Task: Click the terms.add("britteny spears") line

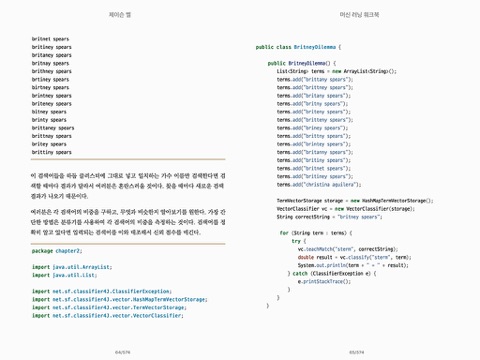Action: pyautogui.click(x=315, y=120)
